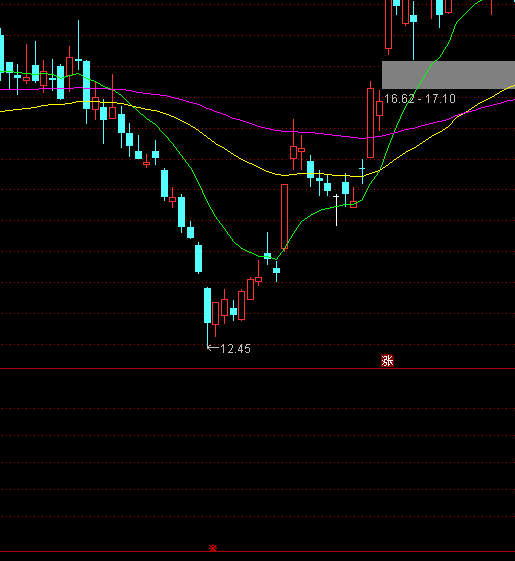
Task: Select the lowest cyan candle above the 12.45 label
Action: pyautogui.click(x=208, y=317)
